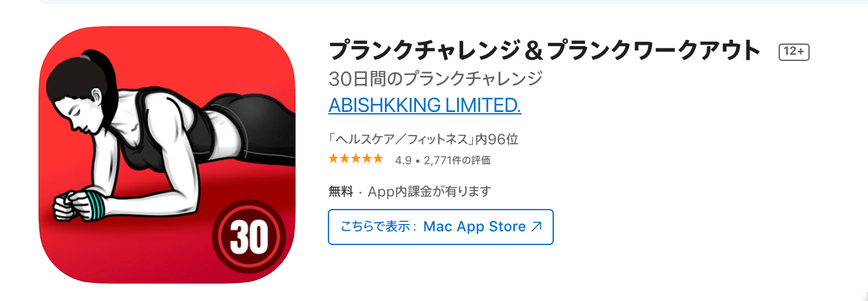Click the App内課金が有ります notice
The height and width of the screenshot is (301, 868).
click(430, 192)
